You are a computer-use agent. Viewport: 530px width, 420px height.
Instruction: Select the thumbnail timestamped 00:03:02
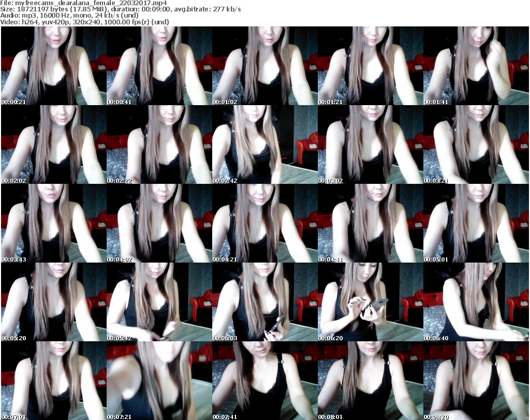pyautogui.click(x=371, y=144)
